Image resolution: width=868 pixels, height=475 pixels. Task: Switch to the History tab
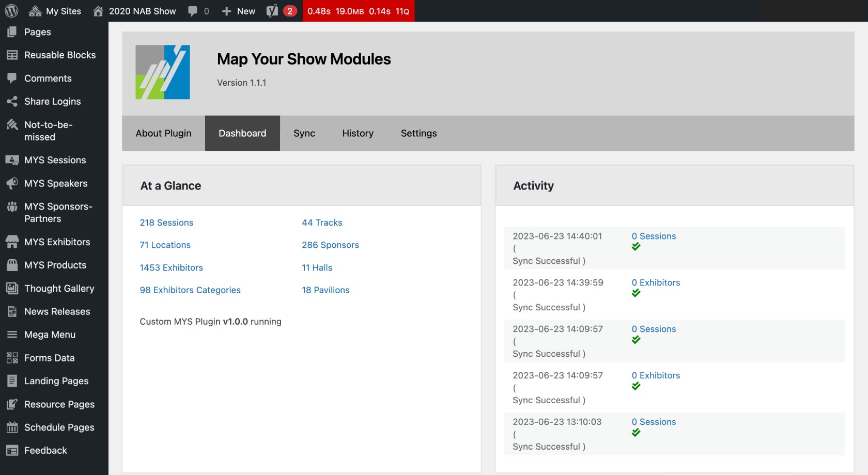(x=358, y=133)
